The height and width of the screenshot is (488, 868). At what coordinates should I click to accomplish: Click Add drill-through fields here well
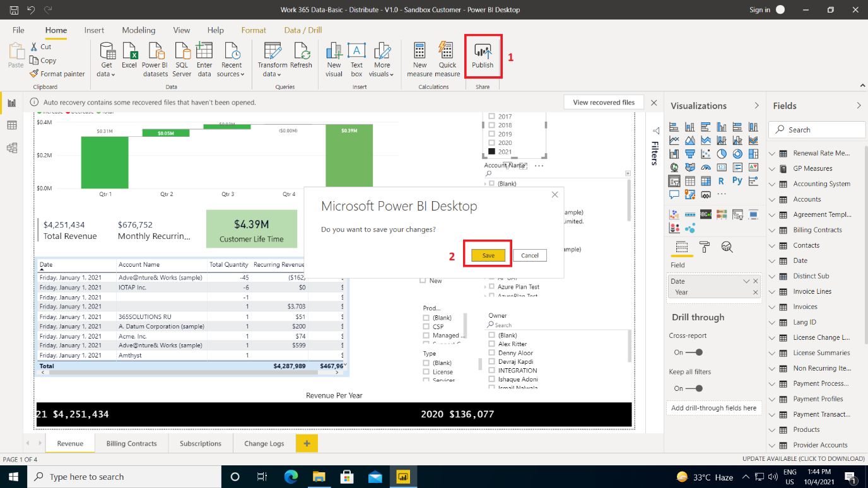click(x=713, y=408)
